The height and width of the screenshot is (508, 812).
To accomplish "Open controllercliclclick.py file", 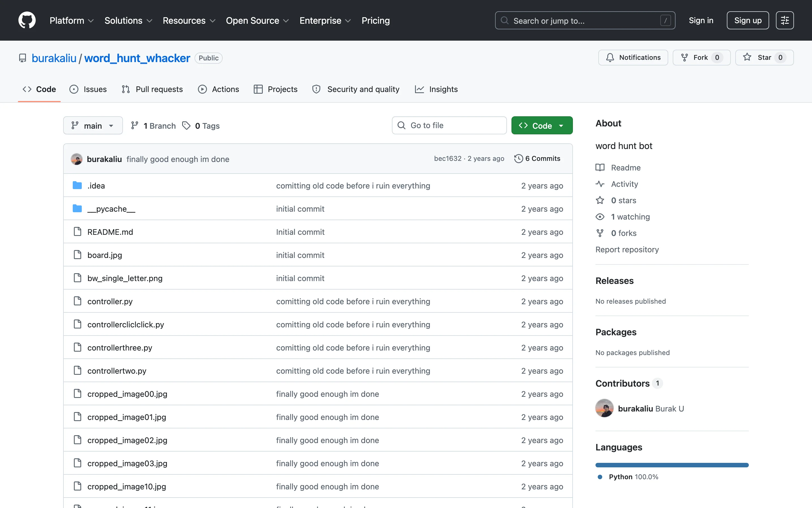I will 125,324.
